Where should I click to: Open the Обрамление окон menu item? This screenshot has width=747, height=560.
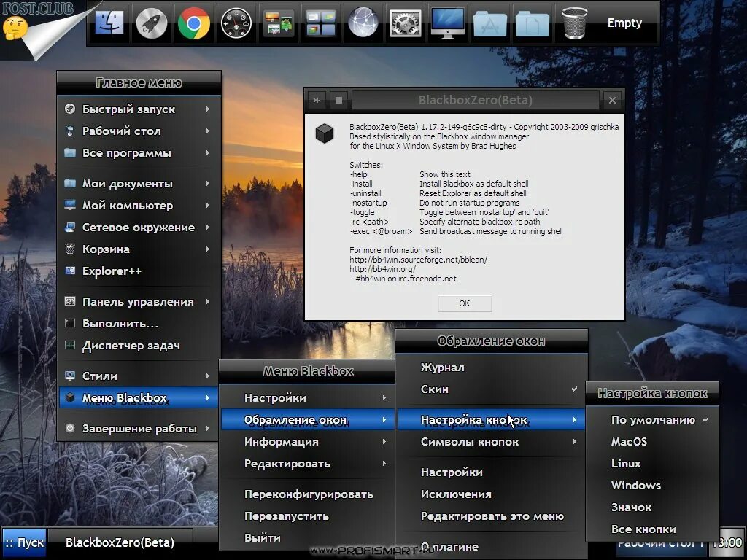pos(307,420)
